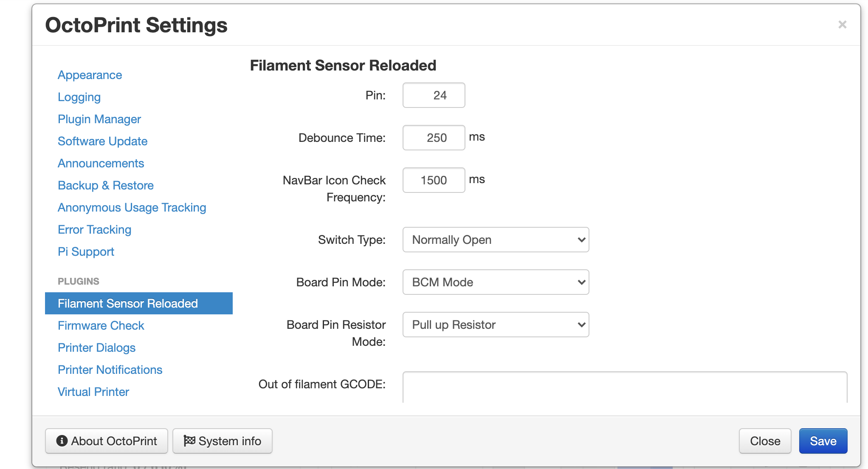This screenshot has height=469, width=868.
Task: Open Virtual Printer plugin settings
Action: [93, 392]
